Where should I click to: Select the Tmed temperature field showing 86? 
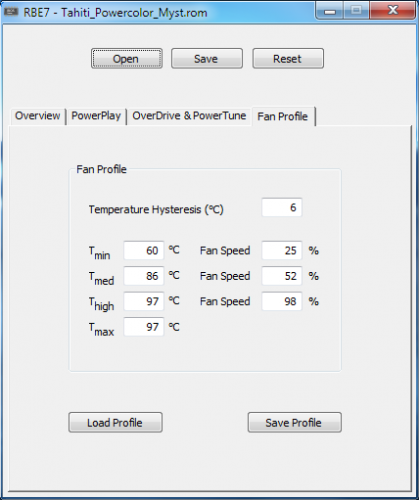coord(144,276)
